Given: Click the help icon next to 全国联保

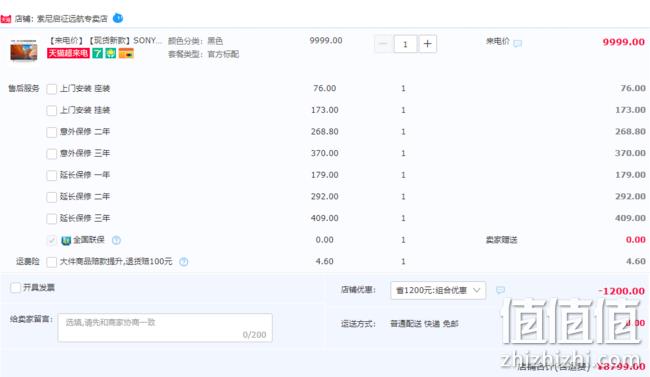Looking at the screenshot, I should 116,240.
